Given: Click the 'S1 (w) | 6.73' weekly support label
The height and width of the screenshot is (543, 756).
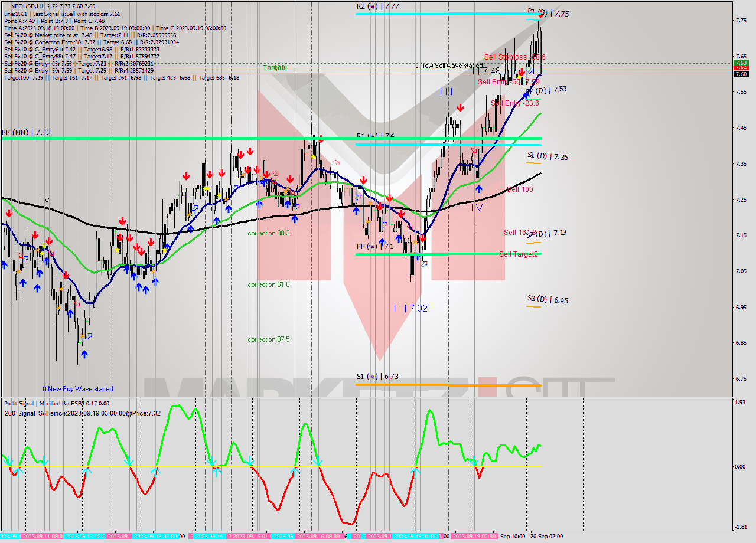Looking at the screenshot, I should click(377, 376).
